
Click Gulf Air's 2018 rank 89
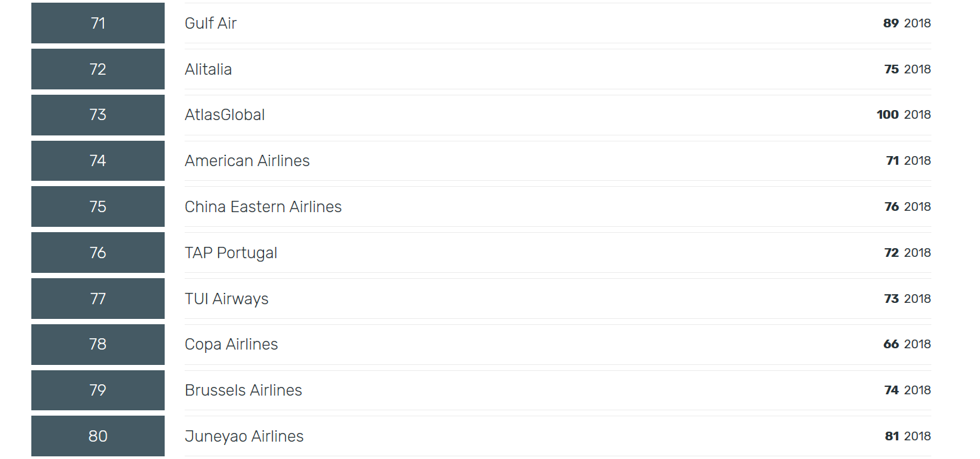point(891,23)
